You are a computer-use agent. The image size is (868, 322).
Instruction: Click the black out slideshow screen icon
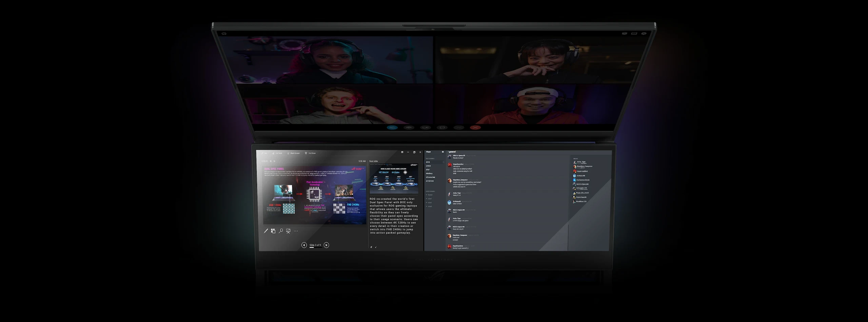pos(288,231)
